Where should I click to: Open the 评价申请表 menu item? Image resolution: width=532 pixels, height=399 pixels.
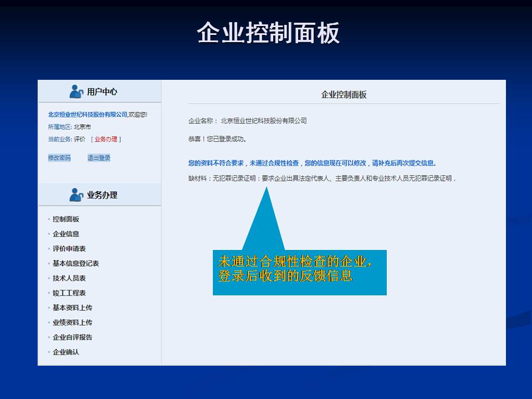coord(69,249)
